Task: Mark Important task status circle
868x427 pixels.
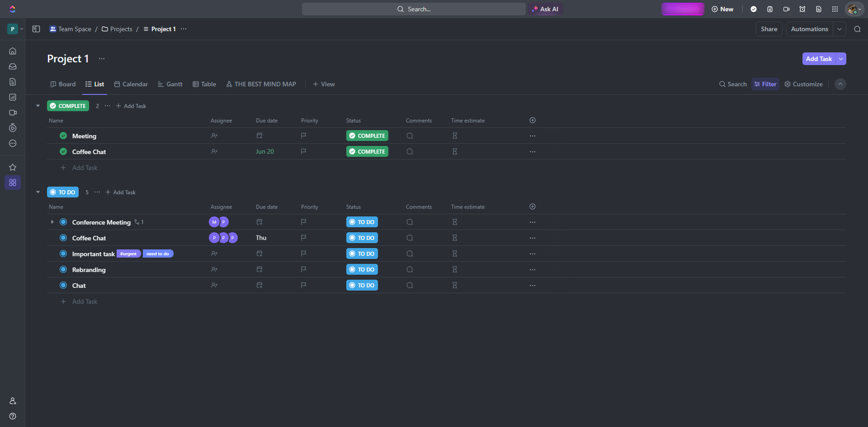Action: 63,253
